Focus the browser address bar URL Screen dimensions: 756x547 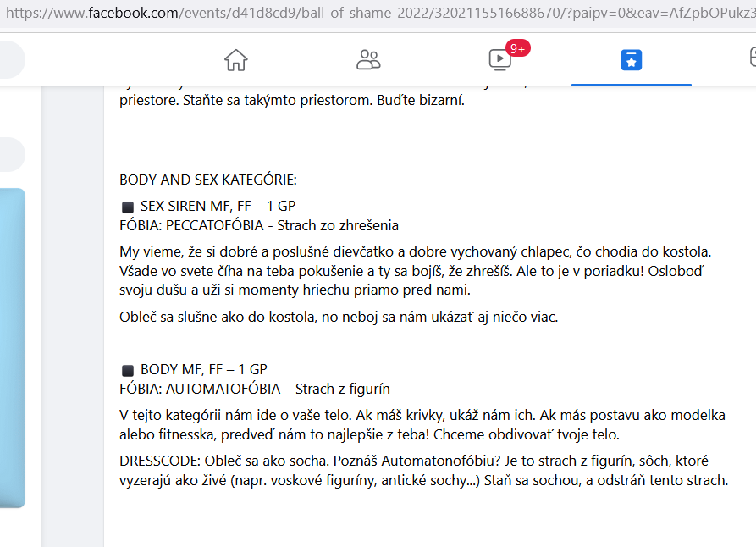[x=378, y=13]
